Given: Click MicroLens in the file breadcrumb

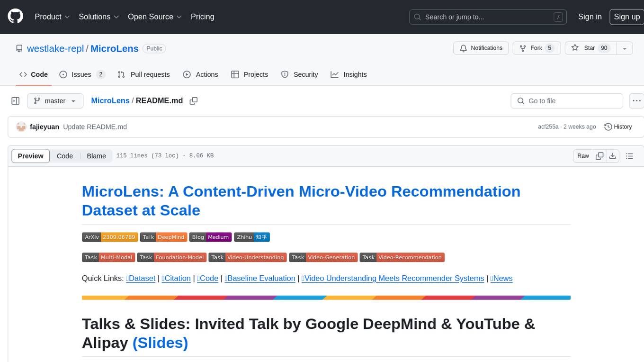Looking at the screenshot, I should [110, 100].
